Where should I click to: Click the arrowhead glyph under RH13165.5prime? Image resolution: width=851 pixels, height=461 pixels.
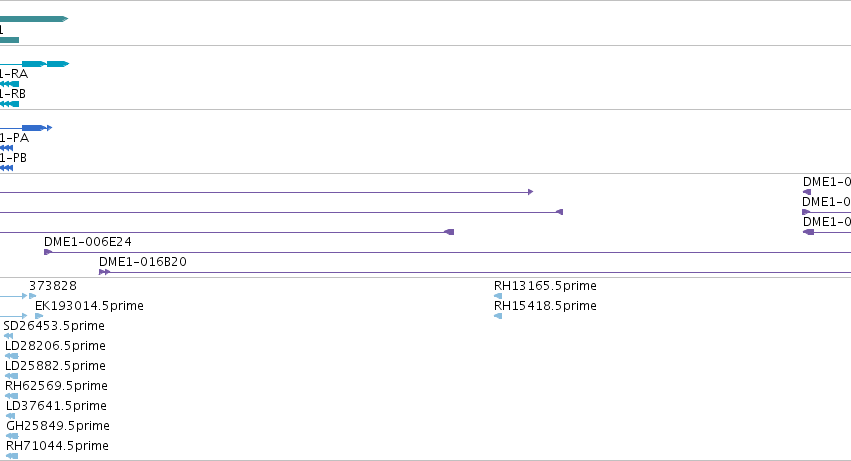click(x=498, y=296)
